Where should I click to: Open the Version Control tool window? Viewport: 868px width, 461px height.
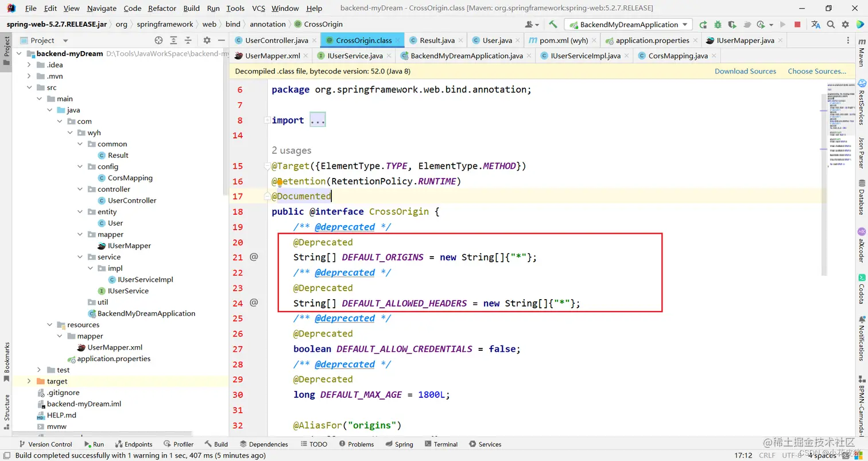point(45,444)
